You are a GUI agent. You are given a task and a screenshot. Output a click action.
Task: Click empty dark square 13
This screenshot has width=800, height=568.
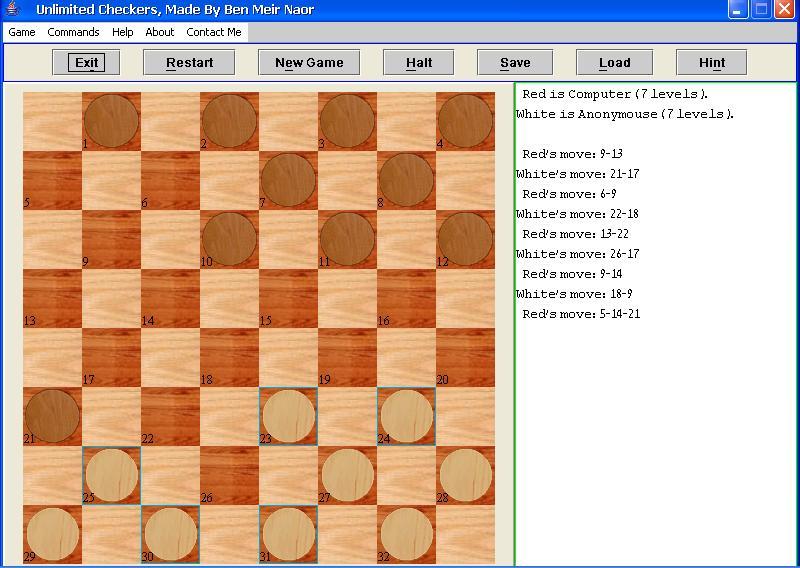tap(53, 299)
